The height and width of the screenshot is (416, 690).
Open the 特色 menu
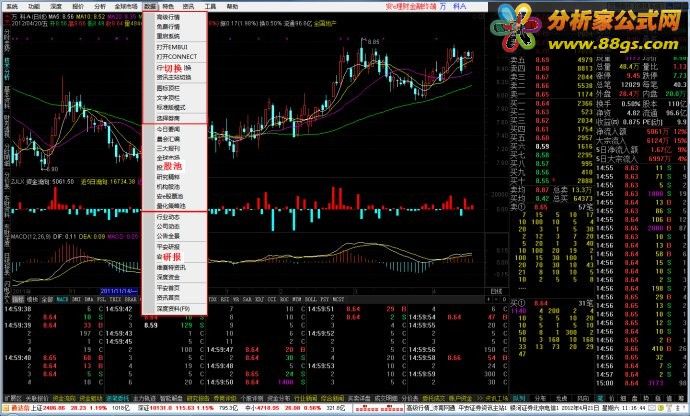168,7
